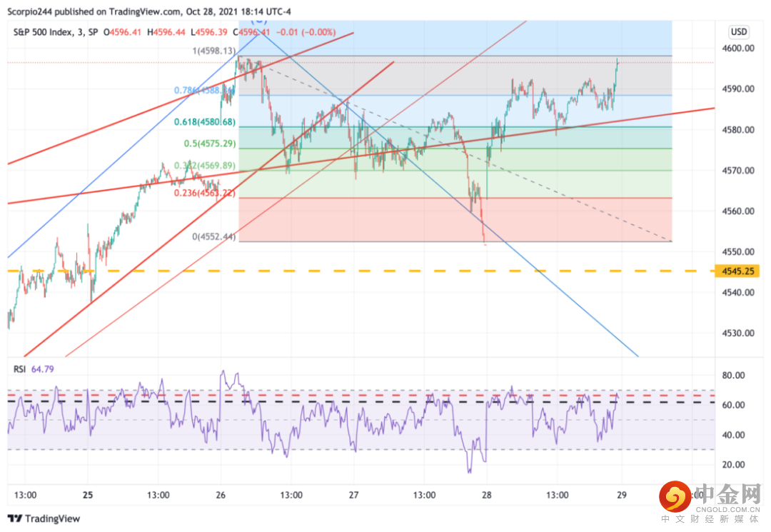This screenshot has height=532, width=771.
Task: Click the RSI value 64.79
Action: click(x=42, y=368)
